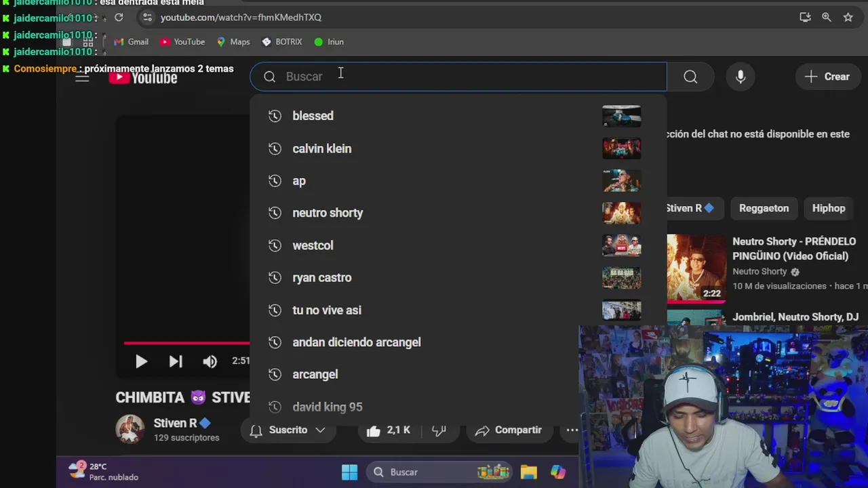Image resolution: width=868 pixels, height=488 pixels.
Task: Open the Iriun bookmark
Action: 329,42
